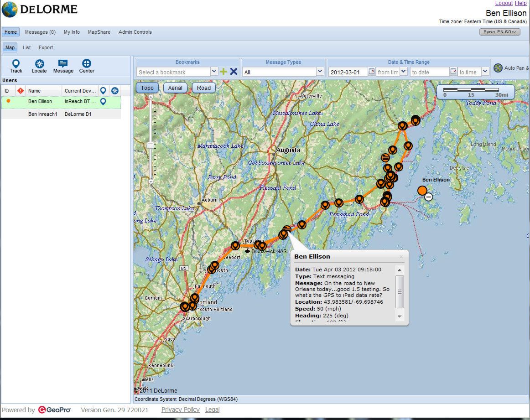Select the Ben Ellison user row
This screenshot has height=420, width=530.
click(x=61, y=102)
